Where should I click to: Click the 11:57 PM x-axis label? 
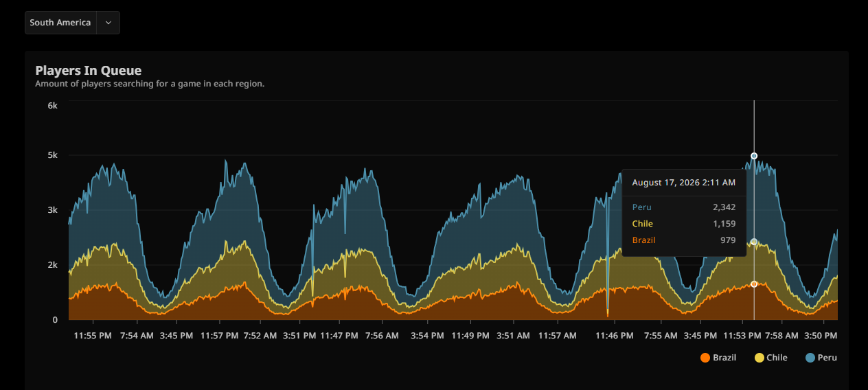tap(220, 336)
